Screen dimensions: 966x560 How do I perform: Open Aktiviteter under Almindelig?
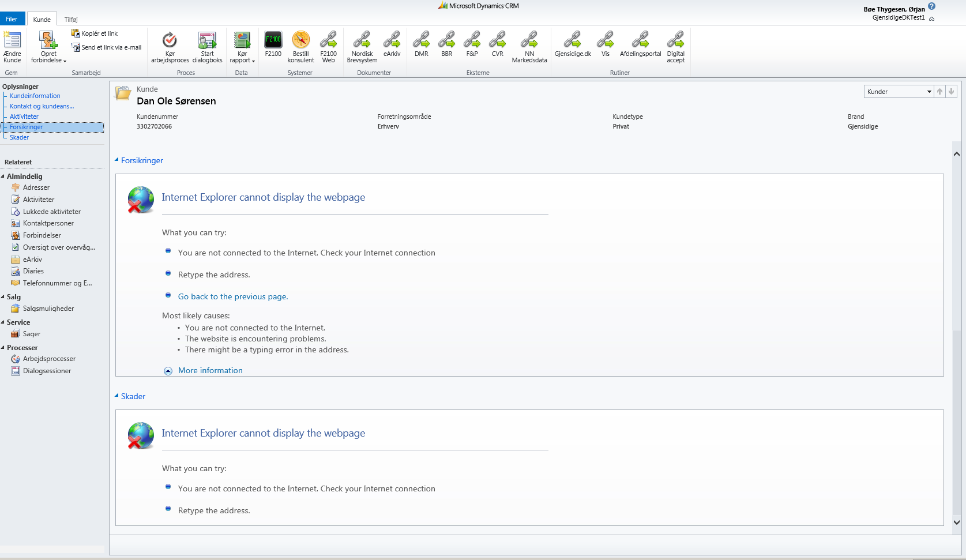(x=38, y=200)
